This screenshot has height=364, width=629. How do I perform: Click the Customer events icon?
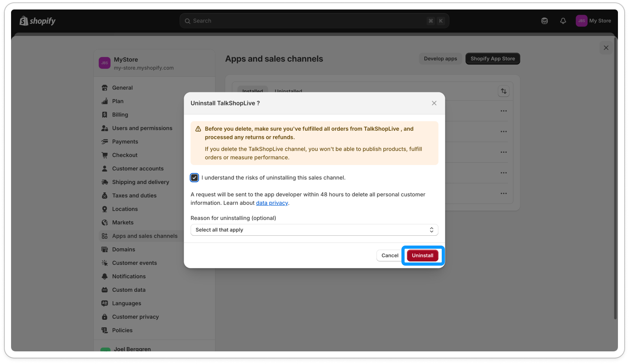(105, 263)
